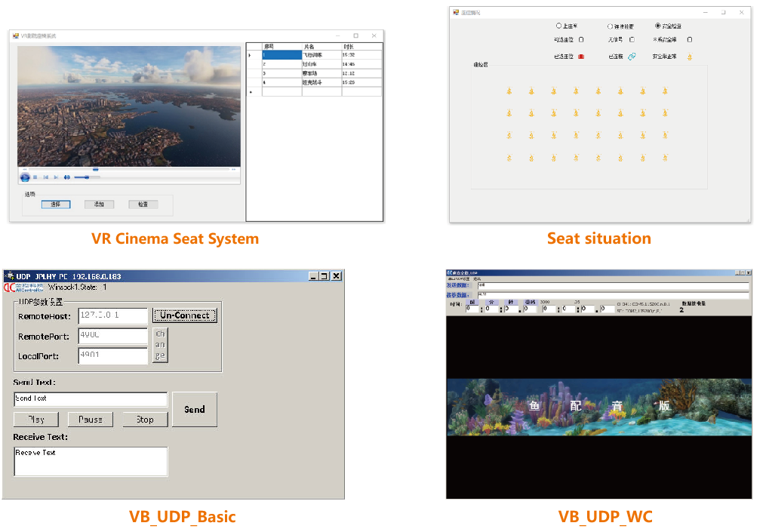Click the Play button in UDP window
763x532 pixels.
point(36,420)
